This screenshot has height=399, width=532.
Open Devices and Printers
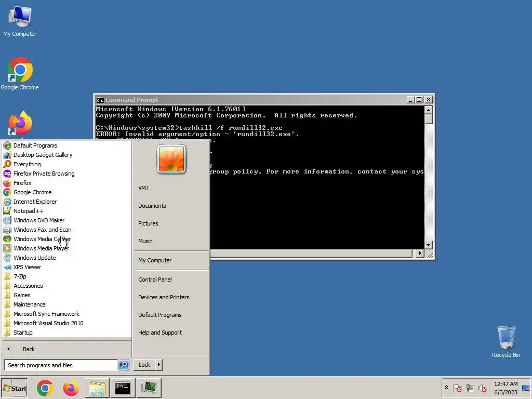click(x=164, y=297)
